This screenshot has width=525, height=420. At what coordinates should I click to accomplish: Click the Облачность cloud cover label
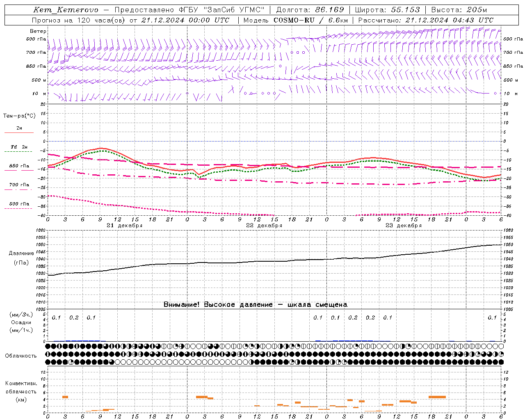[21, 356]
